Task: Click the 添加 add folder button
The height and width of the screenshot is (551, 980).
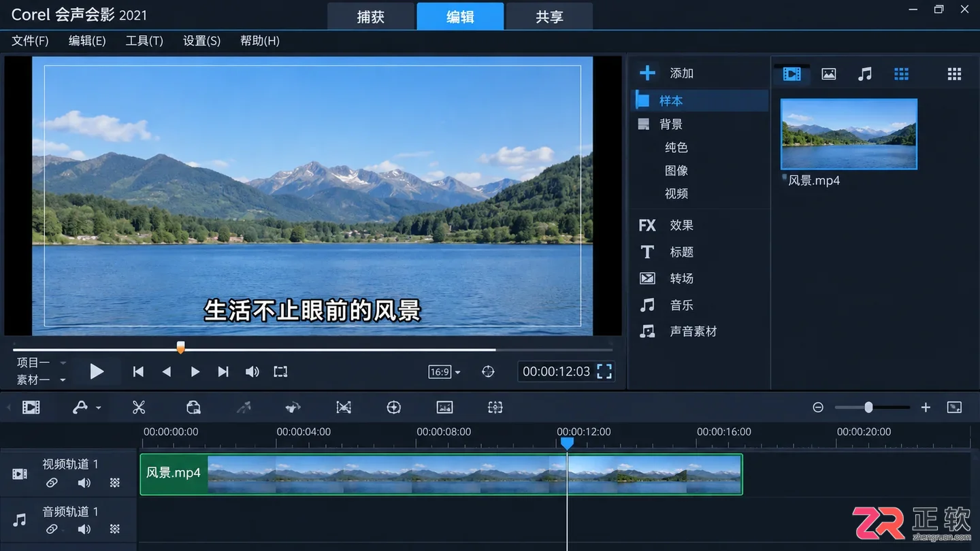Action: (x=667, y=73)
